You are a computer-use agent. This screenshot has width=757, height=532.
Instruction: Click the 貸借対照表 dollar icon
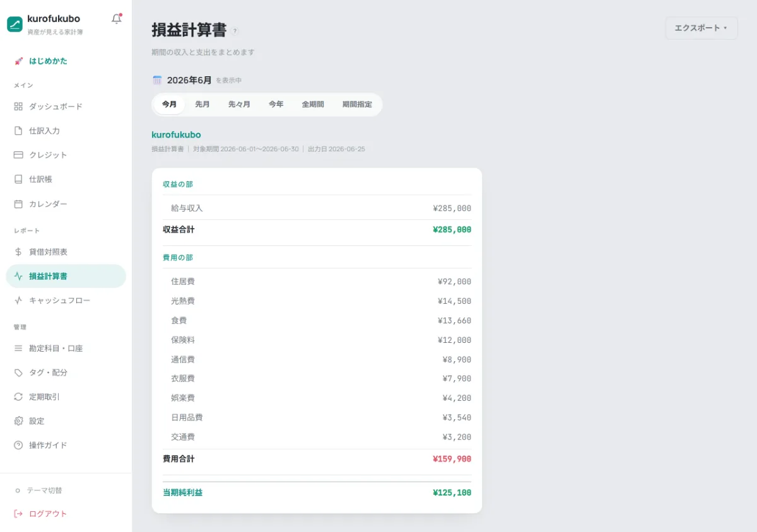[18, 252]
